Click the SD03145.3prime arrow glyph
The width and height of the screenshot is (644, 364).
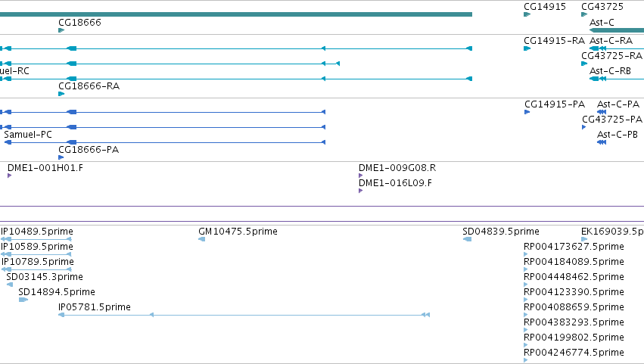point(10,285)
